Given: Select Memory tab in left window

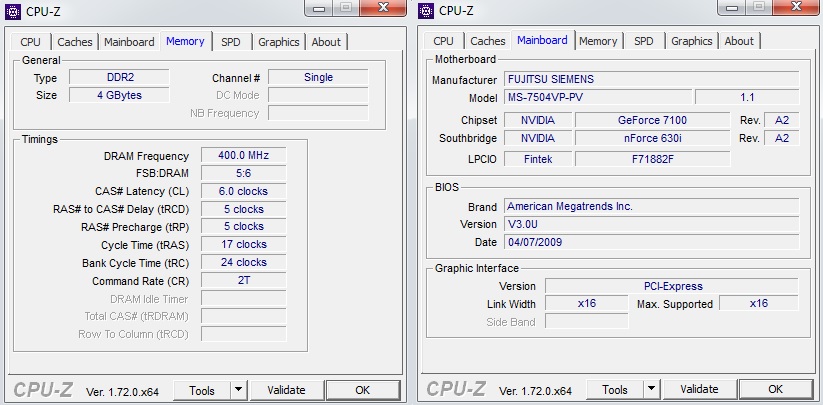Looking at the screenshot, I should (185, 41).
